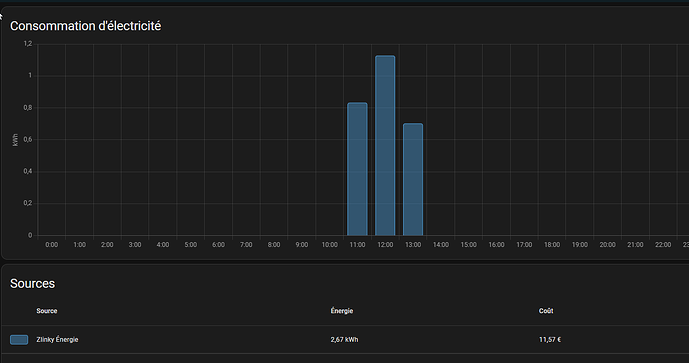Click the 1,2 y-axis value label
Screen dimensions: 689x363
[28, 44]
